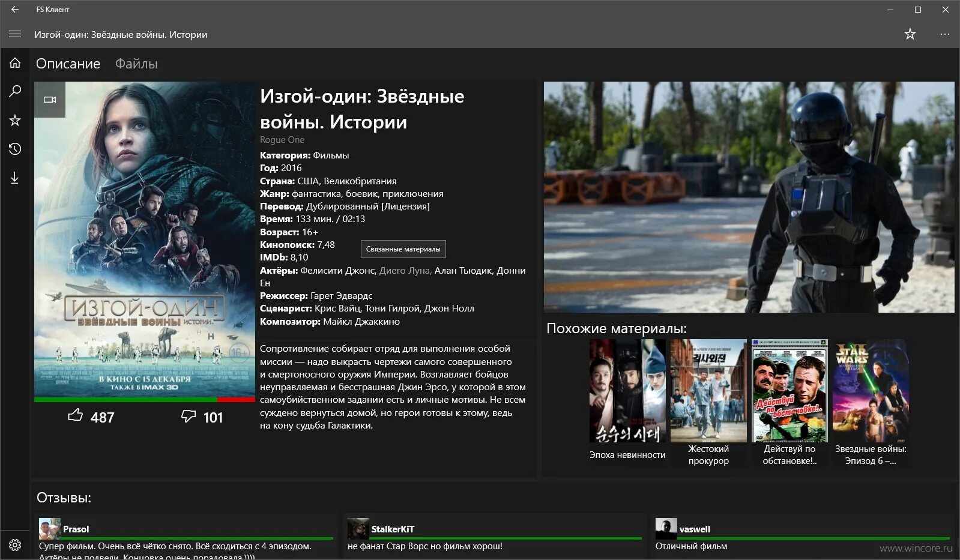Click the Связанные материалы button
960x560 pixels.
coord(403,248)
